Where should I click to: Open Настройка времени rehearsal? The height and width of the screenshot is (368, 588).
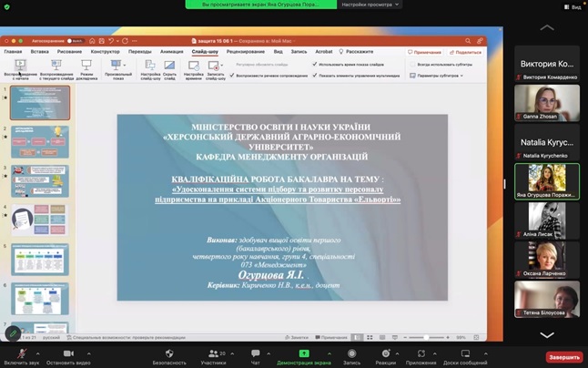coord(194,70)
